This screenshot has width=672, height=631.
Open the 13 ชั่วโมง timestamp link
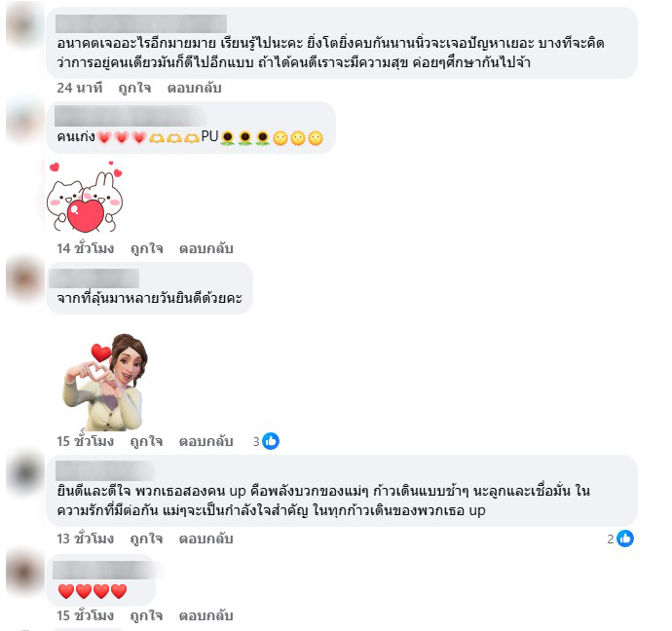[86, 538]
